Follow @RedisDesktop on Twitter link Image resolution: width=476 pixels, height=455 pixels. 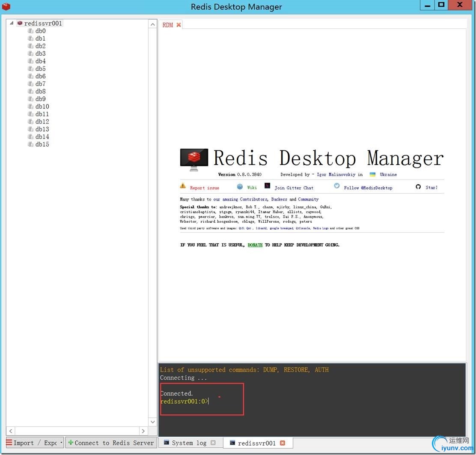click(368, 188)
